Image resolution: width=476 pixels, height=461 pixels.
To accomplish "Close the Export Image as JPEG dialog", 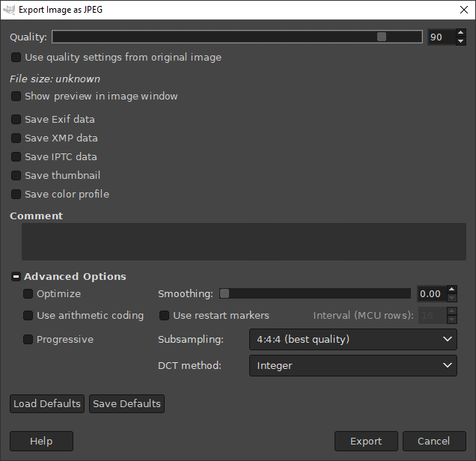I will click(463, 10).
